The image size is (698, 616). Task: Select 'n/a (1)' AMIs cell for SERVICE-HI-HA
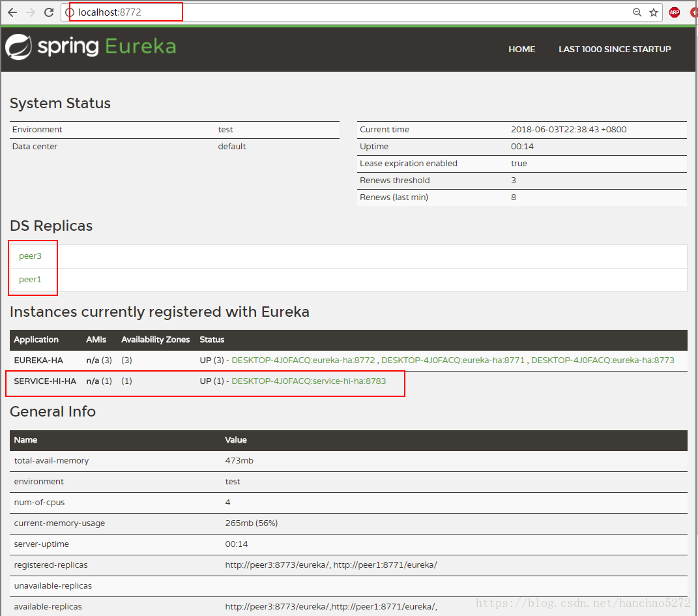(x=99, y=381)
